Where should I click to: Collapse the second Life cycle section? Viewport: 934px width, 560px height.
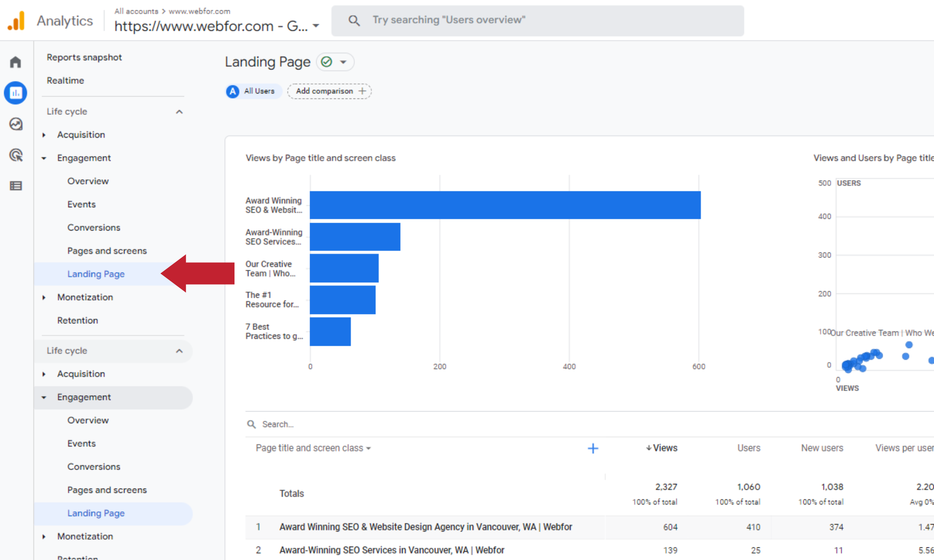coord(179,351)
